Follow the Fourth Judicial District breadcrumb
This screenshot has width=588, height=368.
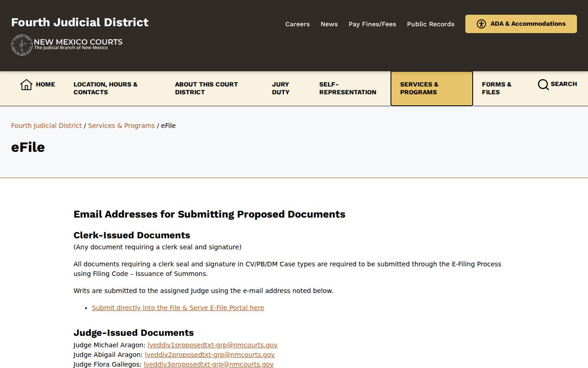point(46,126)
